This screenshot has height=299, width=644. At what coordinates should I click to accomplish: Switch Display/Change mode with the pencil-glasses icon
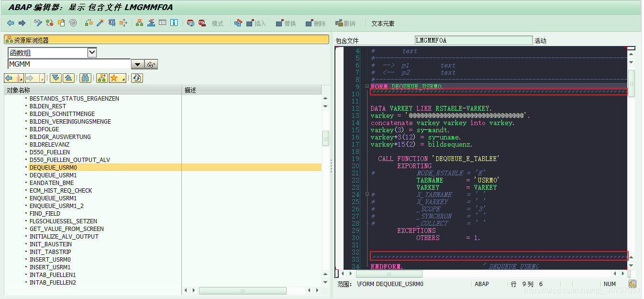click(x=38, y=23)
